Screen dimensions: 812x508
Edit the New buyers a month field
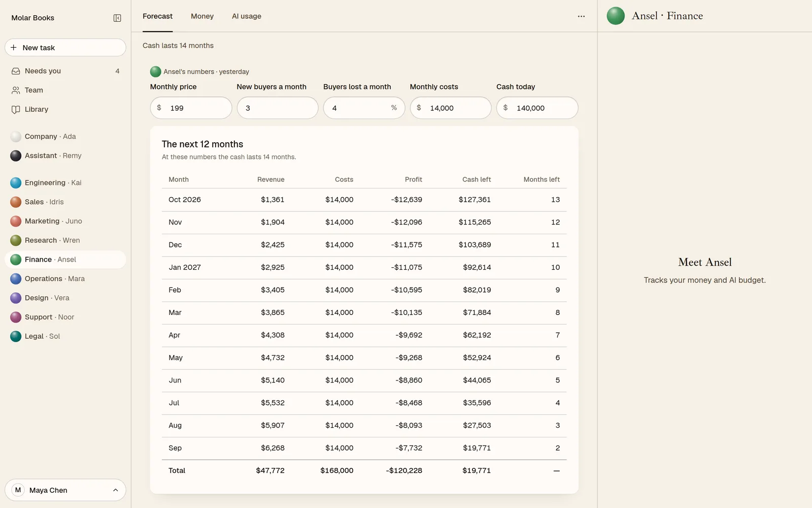[x=278, y=108]
